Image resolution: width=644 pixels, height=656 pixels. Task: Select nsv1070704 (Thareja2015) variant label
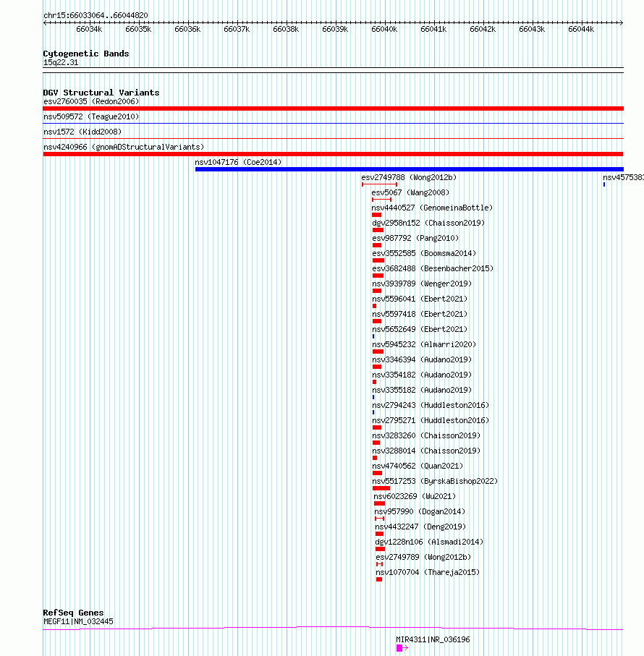(x=428, y=573)
